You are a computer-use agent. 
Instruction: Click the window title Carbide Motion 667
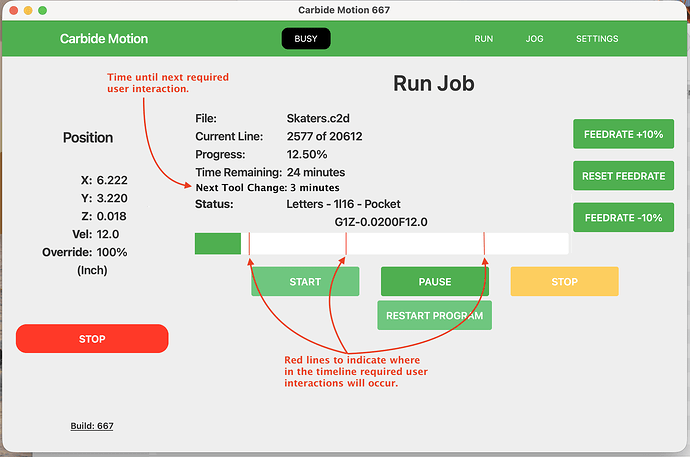point(344,10)
